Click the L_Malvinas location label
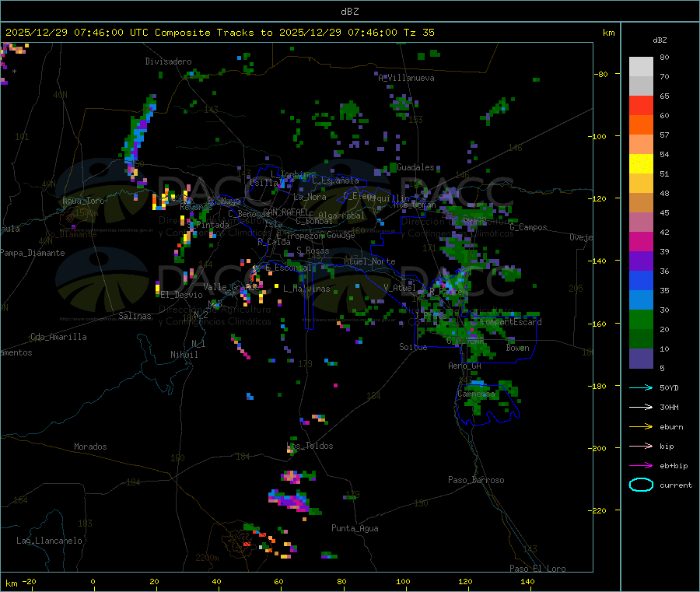The width and height of the screenshot is (700, 592). coord(306,289)
